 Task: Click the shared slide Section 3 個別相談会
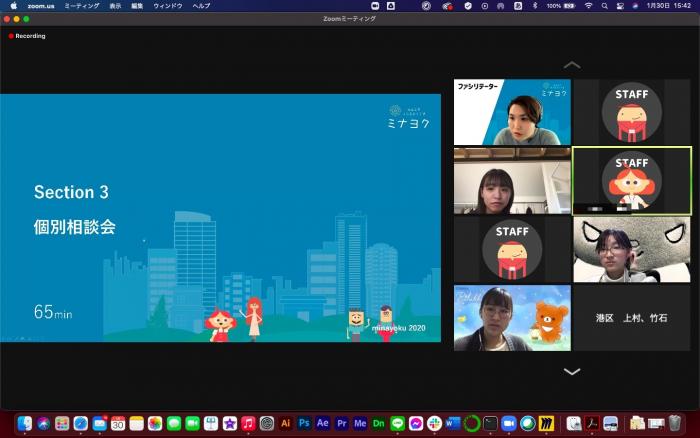221,218
